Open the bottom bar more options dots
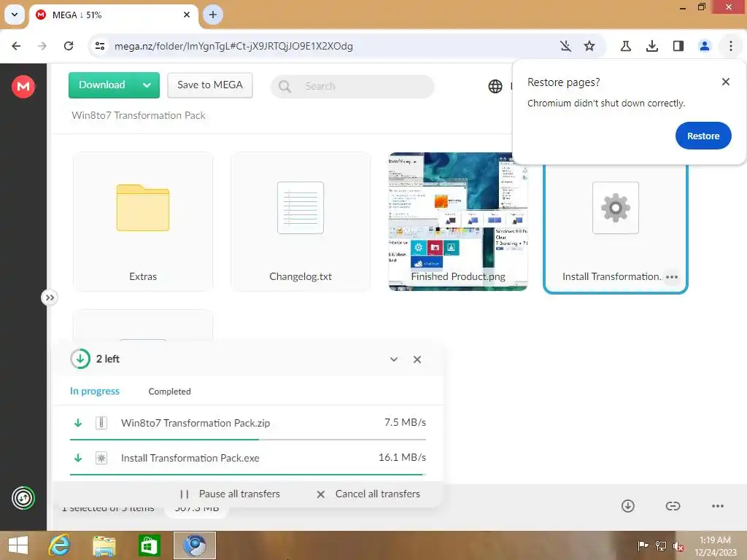Viewport: 747px width, 560px height. pos(718,506)
